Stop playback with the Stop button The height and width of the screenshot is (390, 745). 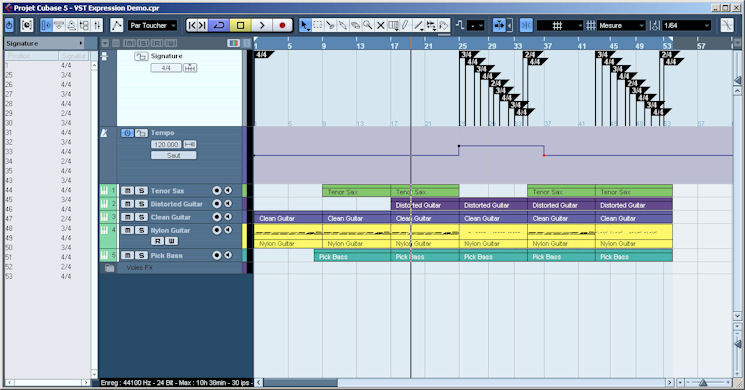tap(240, 25)
